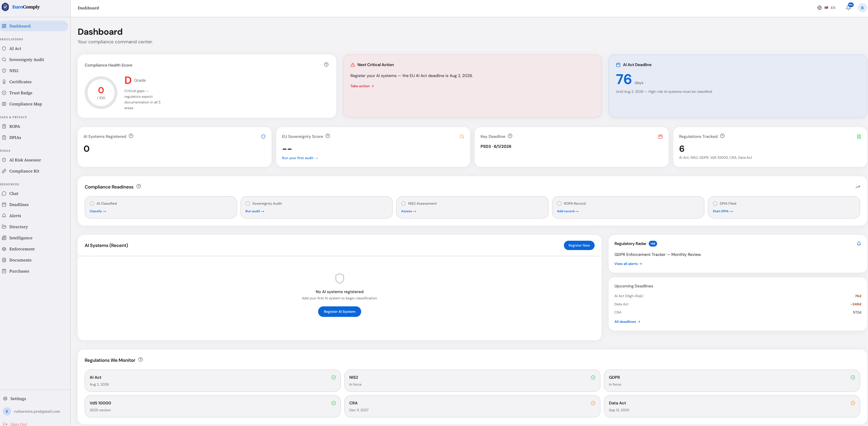Click the Assess link under NIS2 Assessment
Viewport: 868px width, 426px height.
[409, 212]
